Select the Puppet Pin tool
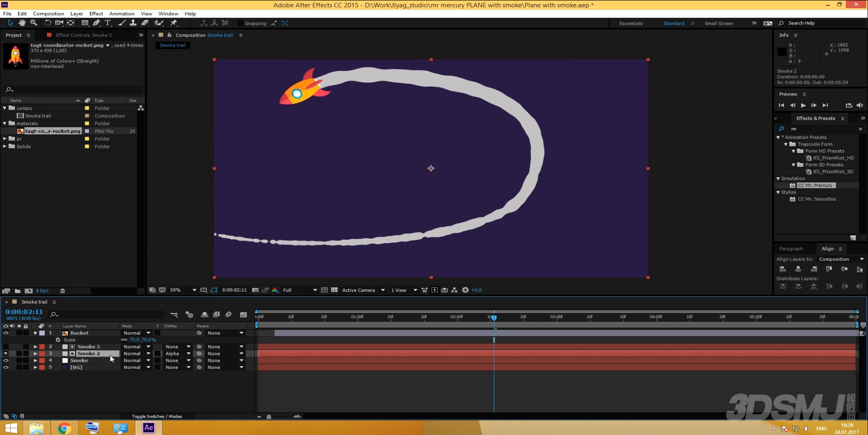 (x=174, y=23)
